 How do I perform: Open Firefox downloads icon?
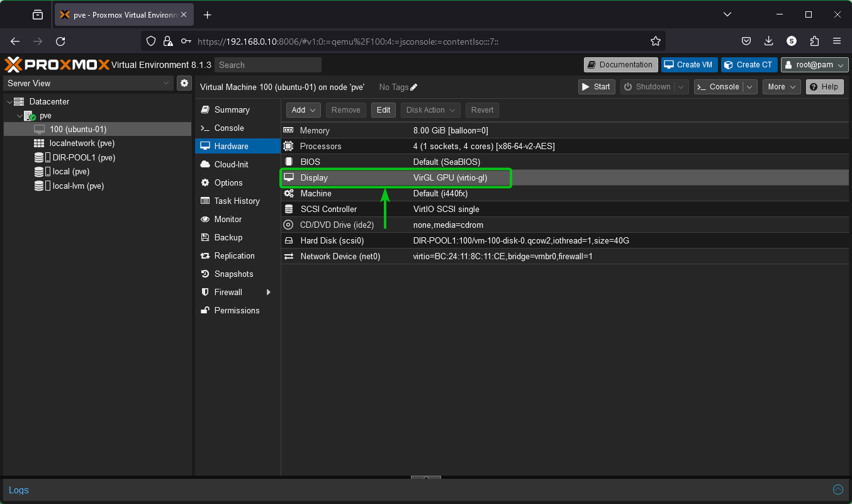click(769, 41)
